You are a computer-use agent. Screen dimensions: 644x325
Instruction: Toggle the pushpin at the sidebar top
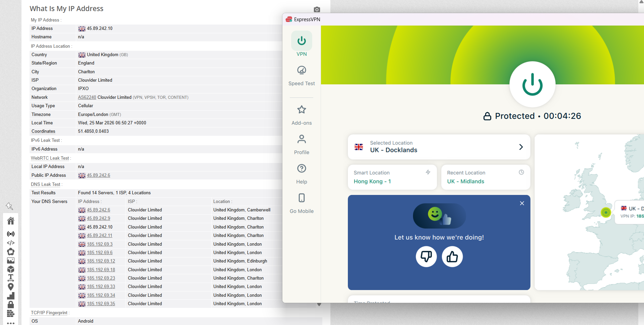coord(9,206)
